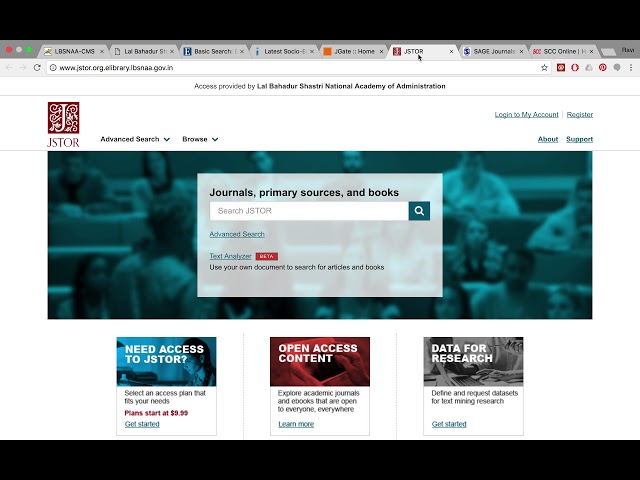Screen dimensions: 640x480
Task: Close the SCC Online tab
Action: [591, 51]
